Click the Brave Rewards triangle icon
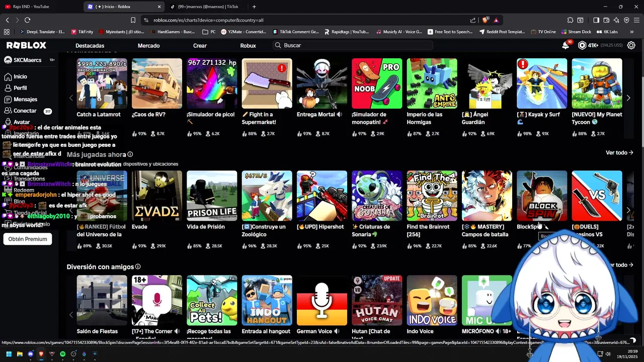Screen dimensions: 644x362 pos(496,20)
